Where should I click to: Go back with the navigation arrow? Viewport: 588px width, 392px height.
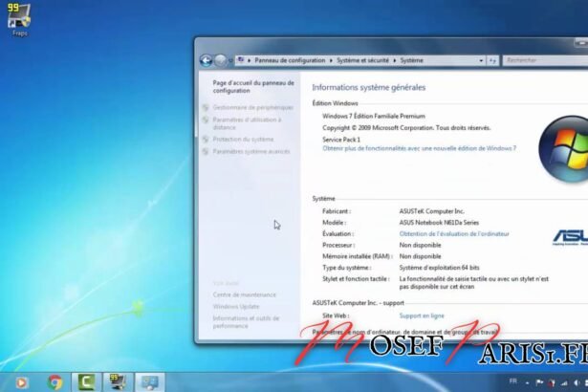[206, 60]
